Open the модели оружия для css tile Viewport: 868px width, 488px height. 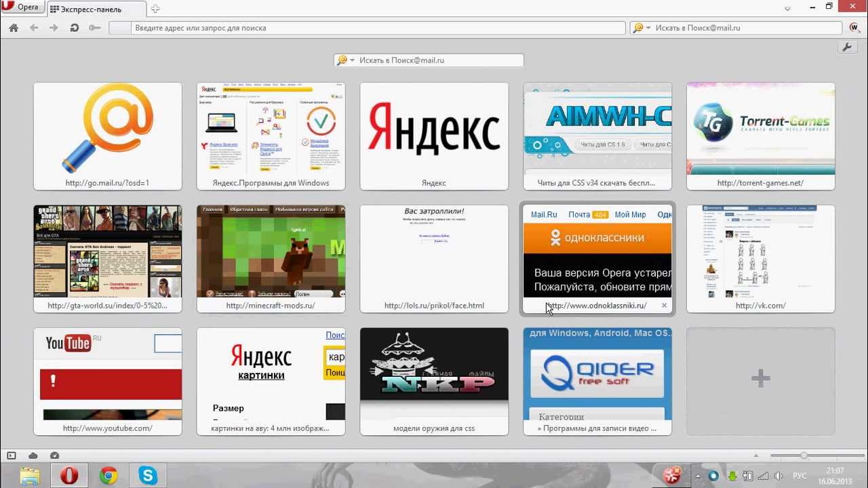[x=434, y=382]
